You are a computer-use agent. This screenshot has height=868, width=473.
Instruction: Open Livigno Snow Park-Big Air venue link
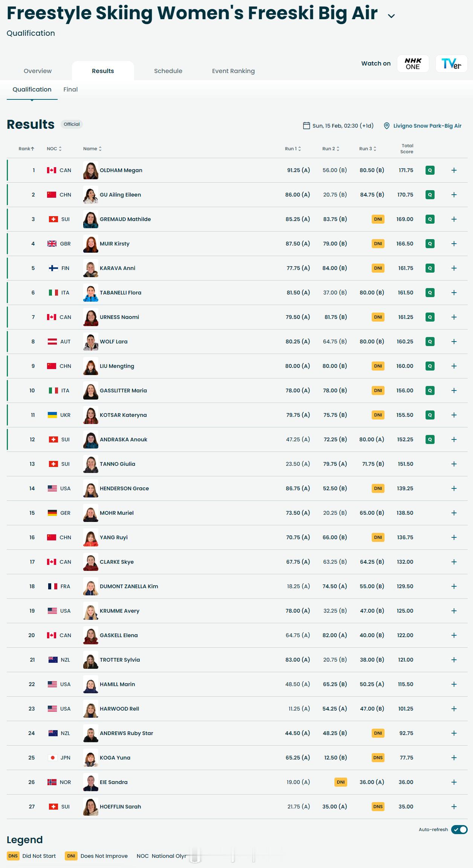click(427, 126)
